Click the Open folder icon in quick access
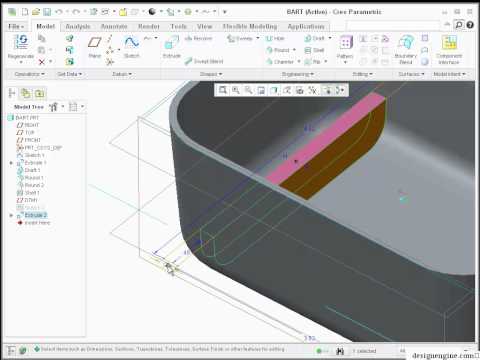Screen dimensions: 480x360 pyautogui.click(x=36, y=12)
